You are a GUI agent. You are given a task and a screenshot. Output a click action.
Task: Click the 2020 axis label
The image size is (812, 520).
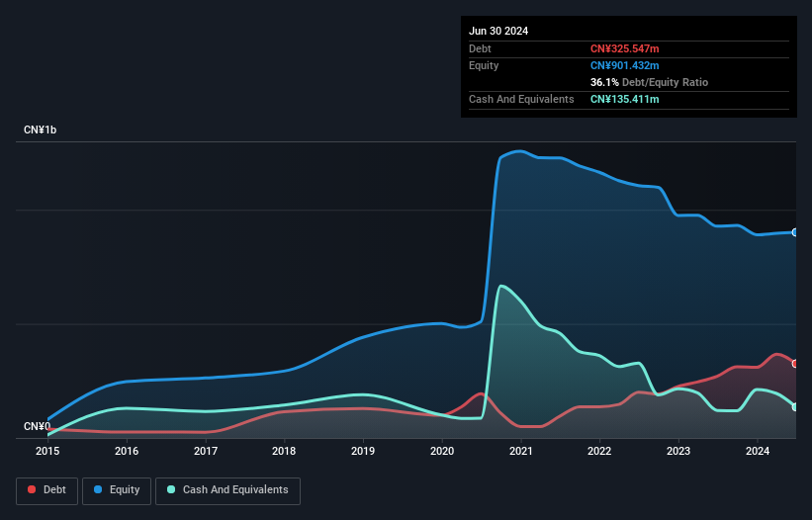[442, 451]
